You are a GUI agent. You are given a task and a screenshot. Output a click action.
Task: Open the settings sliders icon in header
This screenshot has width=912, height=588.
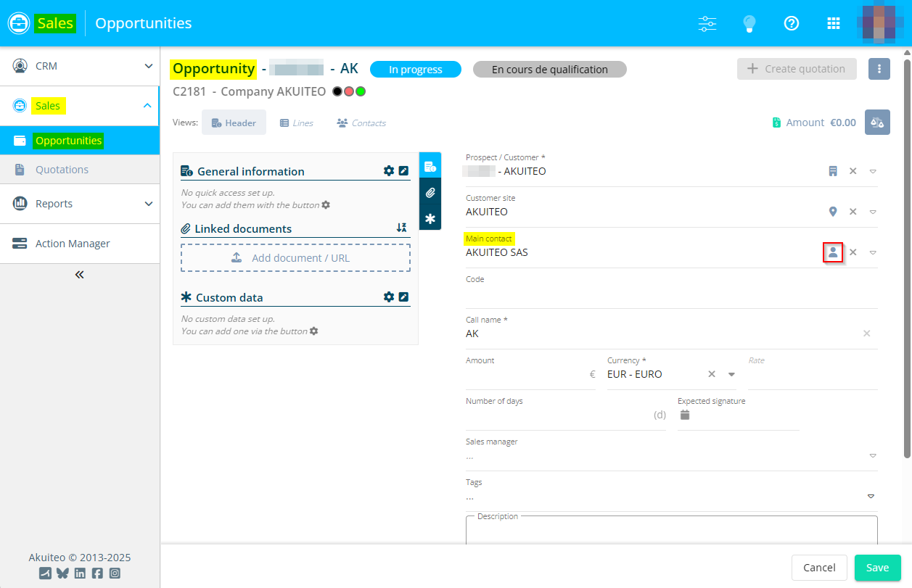click(x=707, y=23)
